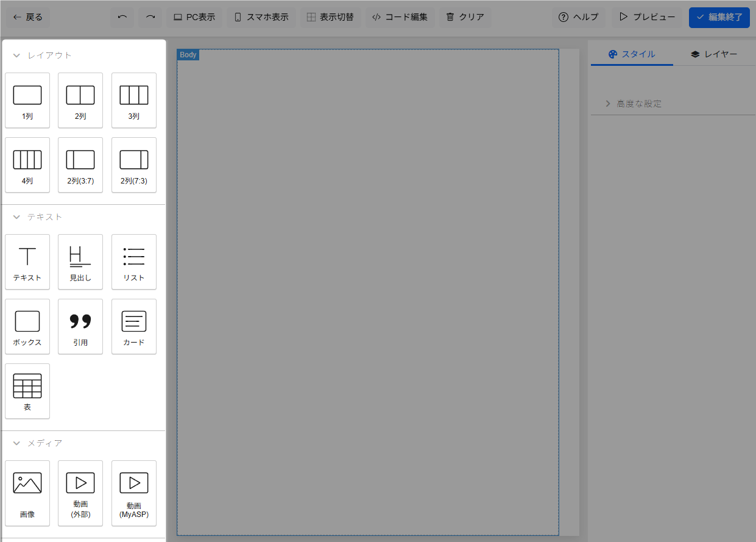Viewport: 756px width, 542px height.
Task: Toggle 表示切替 display outline mode
Action: click(330, 17)
